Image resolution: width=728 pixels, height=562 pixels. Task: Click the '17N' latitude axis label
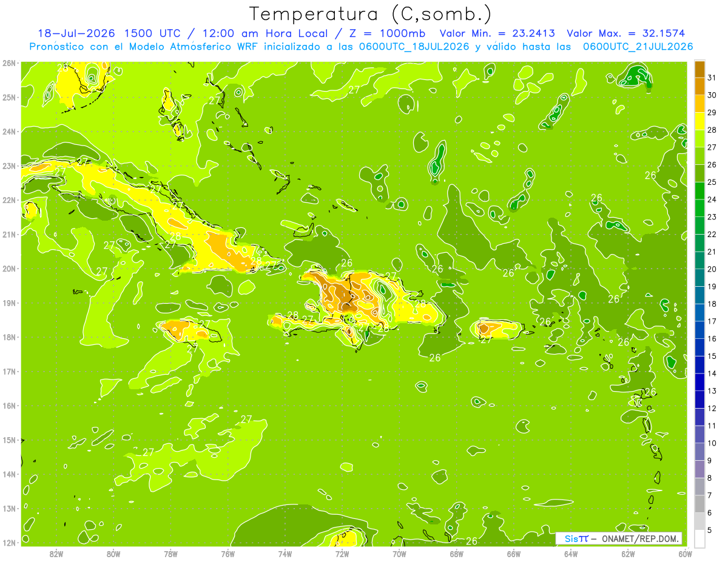[x=9, y=371]
